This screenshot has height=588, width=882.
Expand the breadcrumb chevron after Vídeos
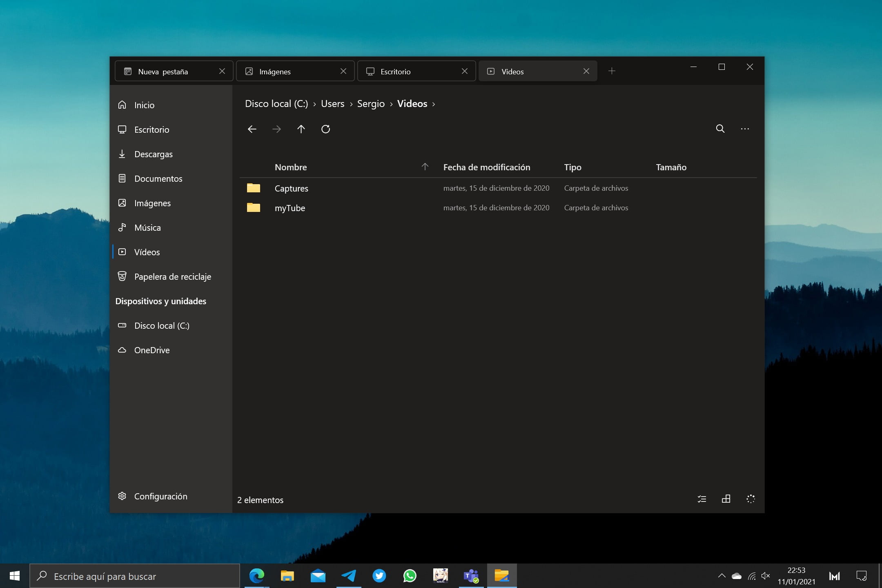(434, 104)
